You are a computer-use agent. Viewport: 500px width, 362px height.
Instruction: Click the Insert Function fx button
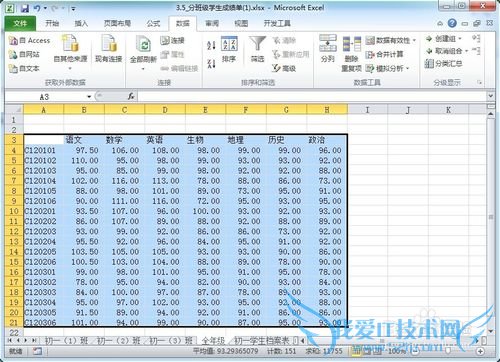pyautogui.click(x=131, y=97)
